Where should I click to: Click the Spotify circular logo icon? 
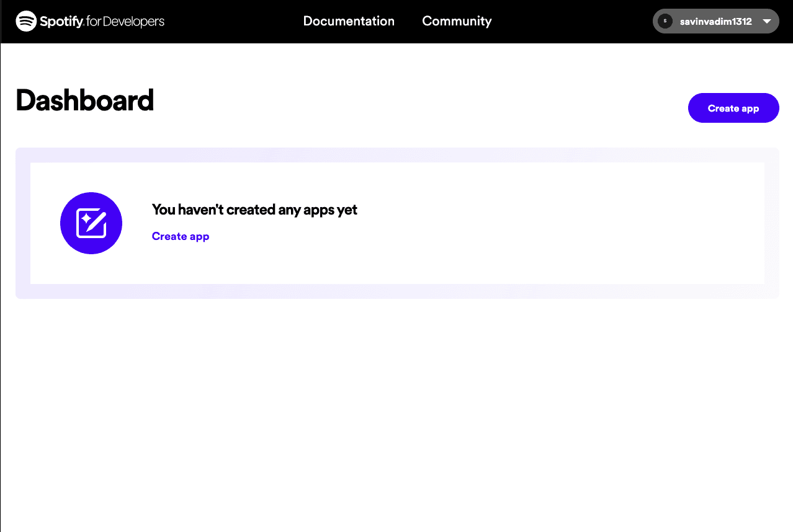click(x=26, y=21)
